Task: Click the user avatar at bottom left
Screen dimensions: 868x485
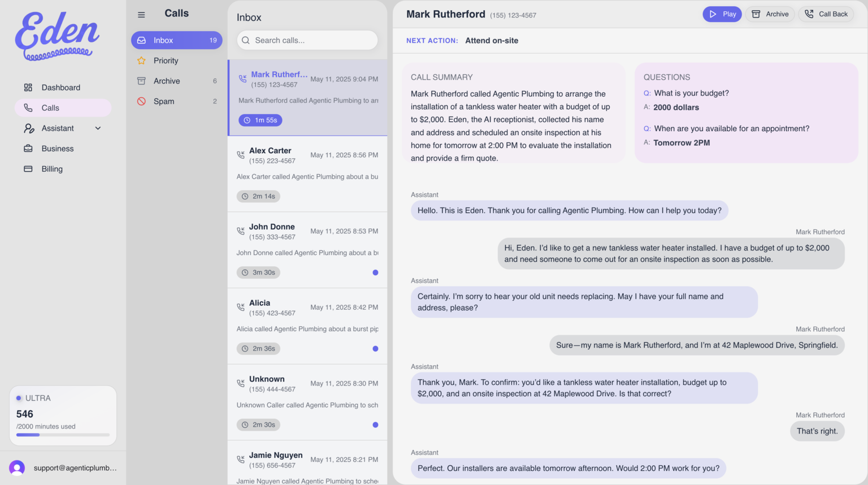Action: coord(17,468)
